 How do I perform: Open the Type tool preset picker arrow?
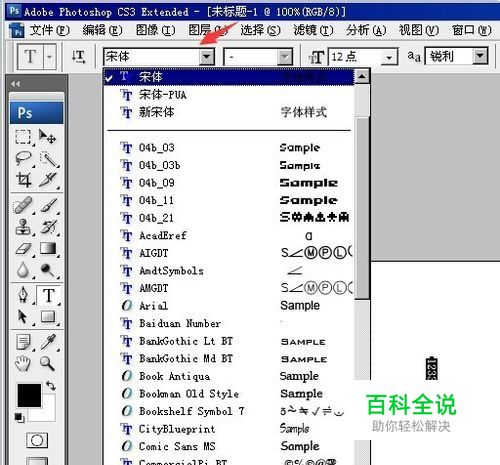pos(50,57)
